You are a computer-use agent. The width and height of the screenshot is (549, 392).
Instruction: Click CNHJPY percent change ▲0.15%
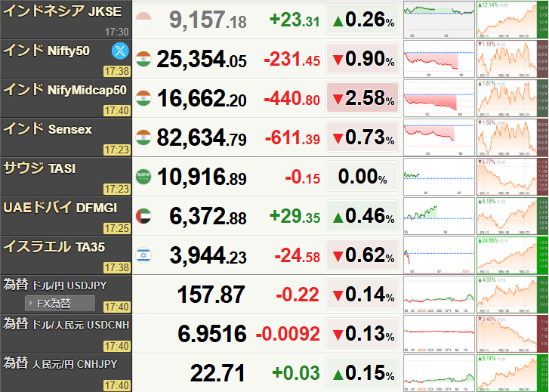[x=362, y=372]
